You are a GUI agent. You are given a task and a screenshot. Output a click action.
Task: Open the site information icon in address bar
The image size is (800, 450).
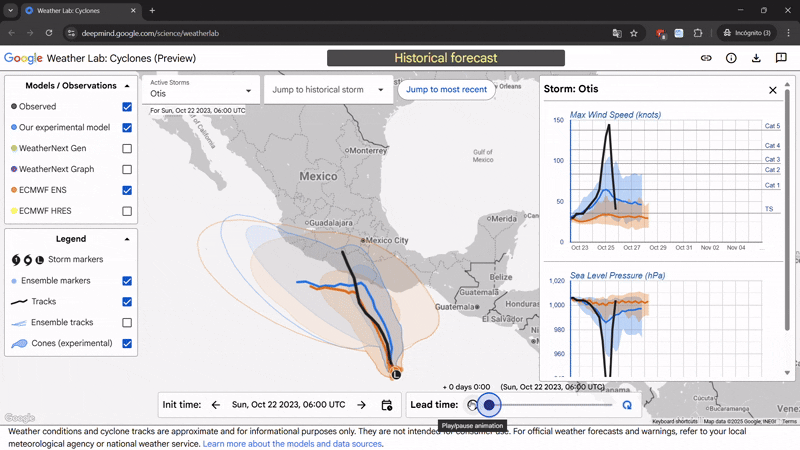click(71, 33)
